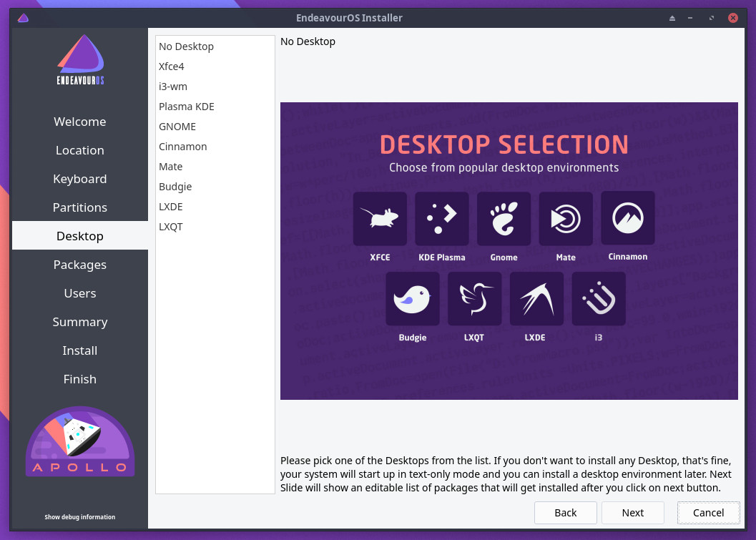Select Xfce4 in the desktop list

(215, 67)
